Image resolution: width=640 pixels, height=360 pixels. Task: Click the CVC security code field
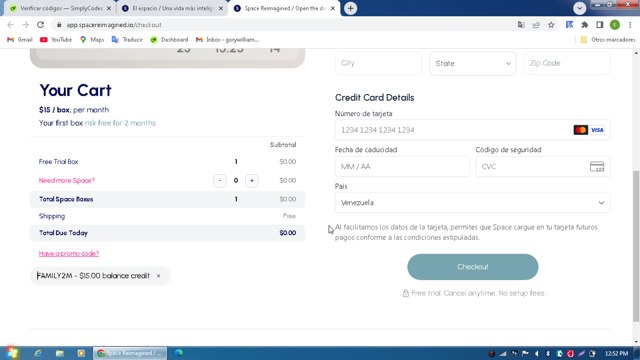point(542,167)
